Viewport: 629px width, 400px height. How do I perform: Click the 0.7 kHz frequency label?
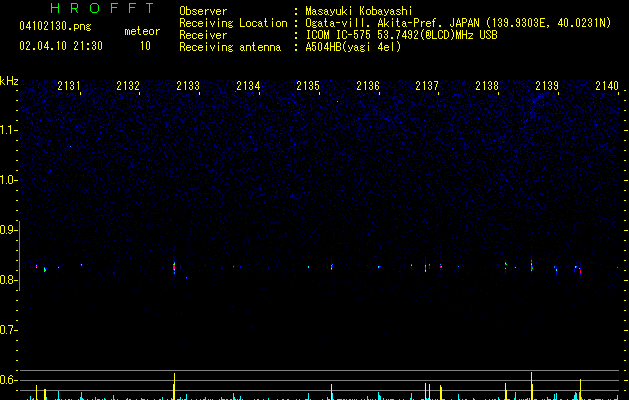(x=8, y=330)
